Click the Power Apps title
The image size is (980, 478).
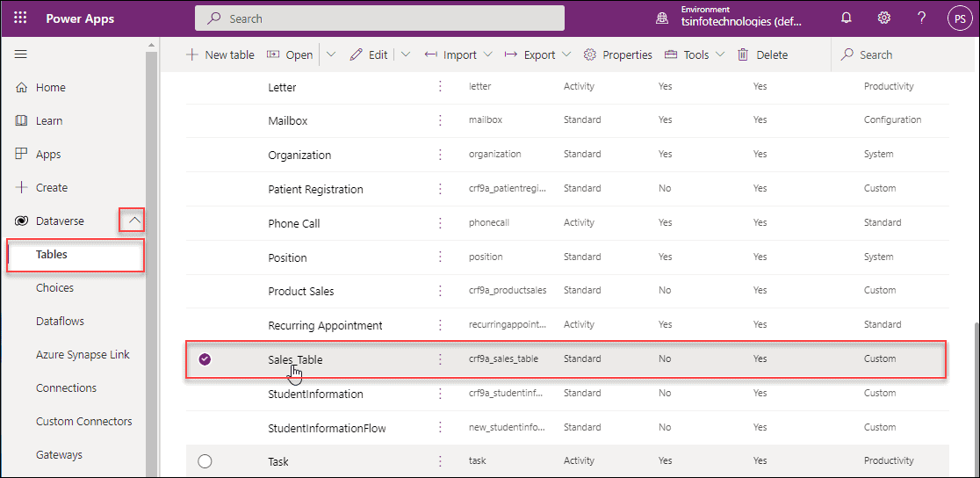pyautogui.click(x=80, y=18)
